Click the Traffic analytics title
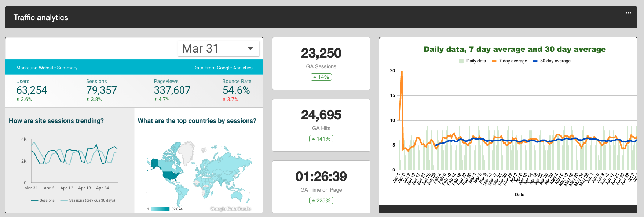 (x=41, y=17)
